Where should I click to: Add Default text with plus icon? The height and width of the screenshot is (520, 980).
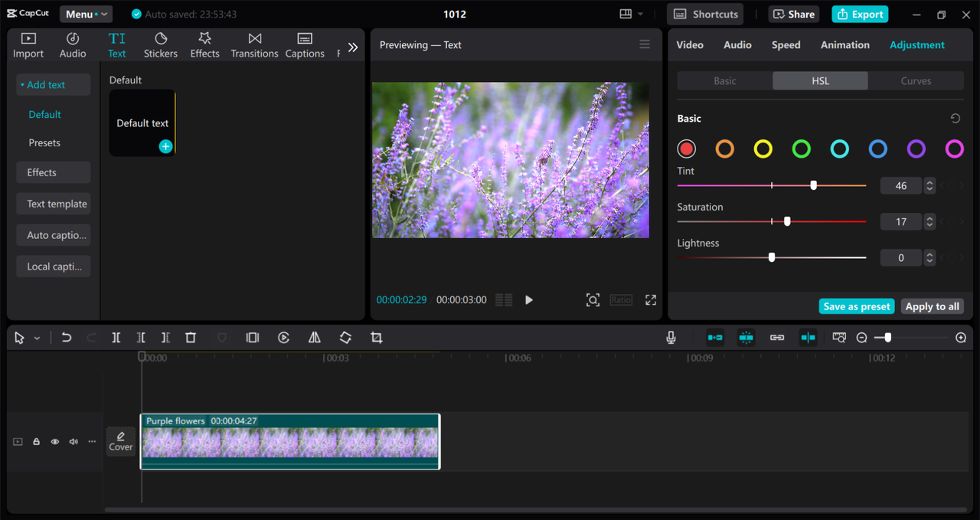[165, 146]
